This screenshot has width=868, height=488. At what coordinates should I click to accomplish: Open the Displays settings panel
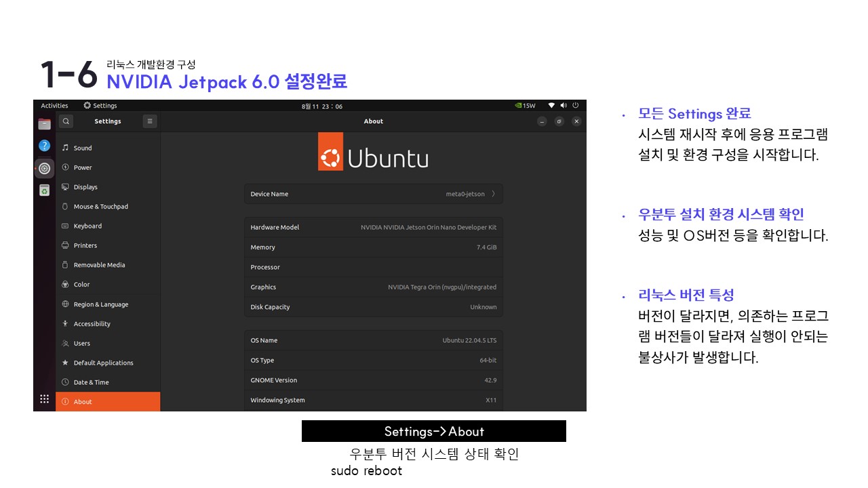click(x=108, y=187)
